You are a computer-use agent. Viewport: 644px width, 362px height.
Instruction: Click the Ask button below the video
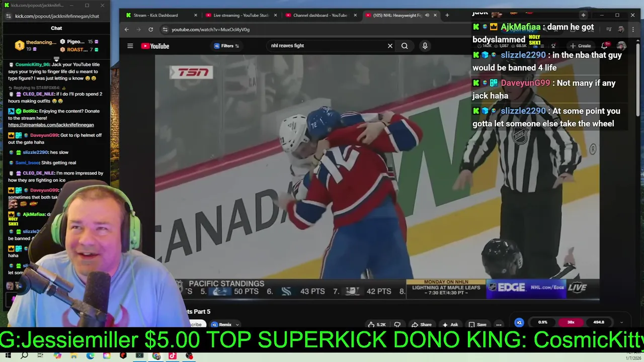click(x=450, y=324)
